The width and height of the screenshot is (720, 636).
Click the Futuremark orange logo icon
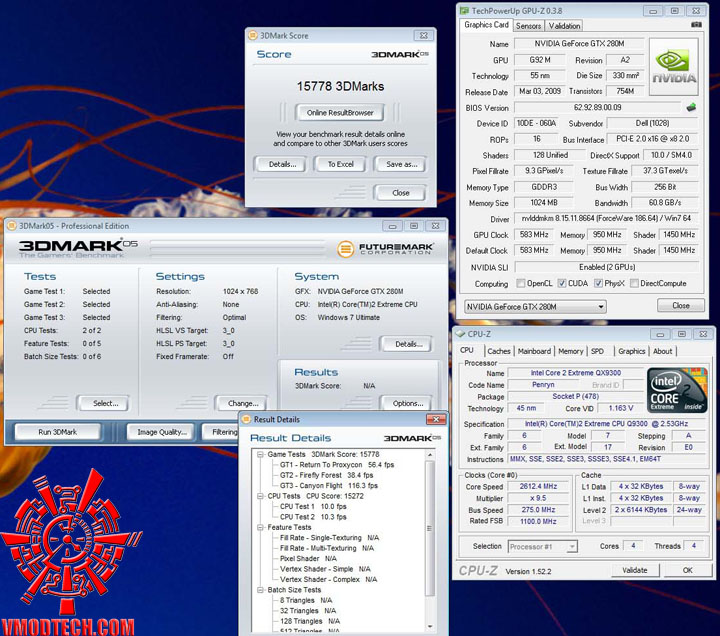click(x=345, y=249)
